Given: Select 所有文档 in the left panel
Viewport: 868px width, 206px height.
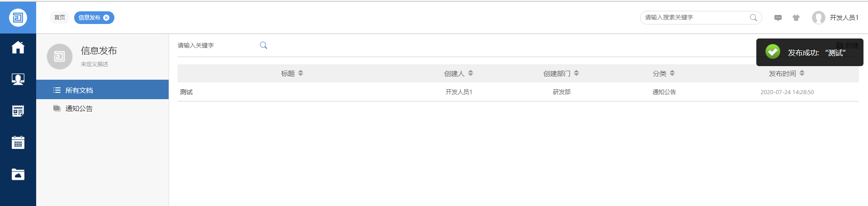Looking at the screenshot, I should click(x=79, y=90).
